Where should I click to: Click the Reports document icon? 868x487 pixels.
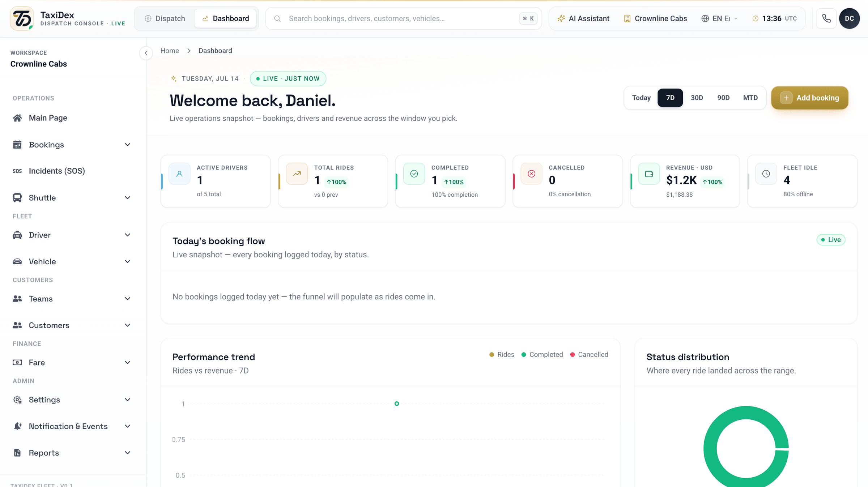pyautogui.click(x=17, y=453)
